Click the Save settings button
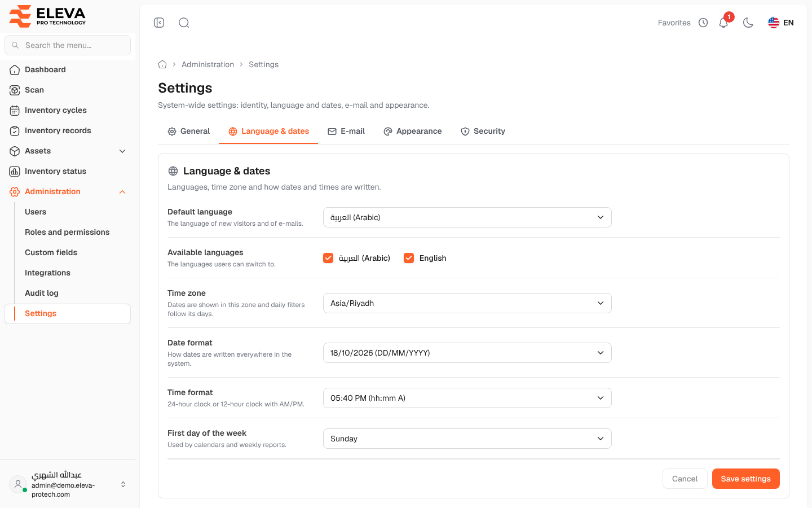Image resolution: width=812 pixels, height=508 pixels. click(x=746, y=479)
